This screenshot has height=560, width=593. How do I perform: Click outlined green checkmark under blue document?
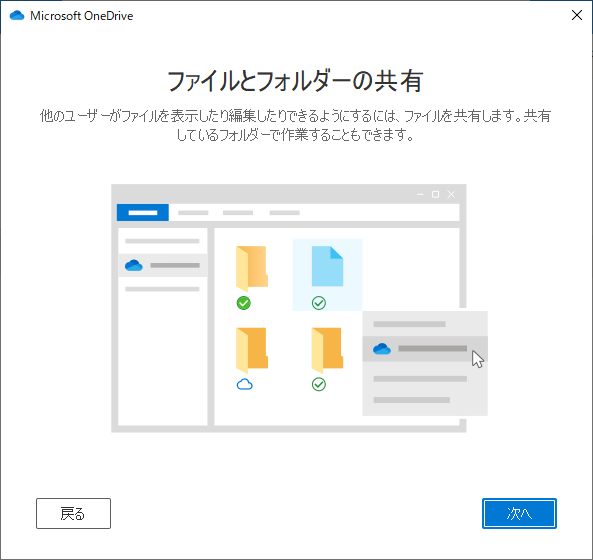coord(319,303)
